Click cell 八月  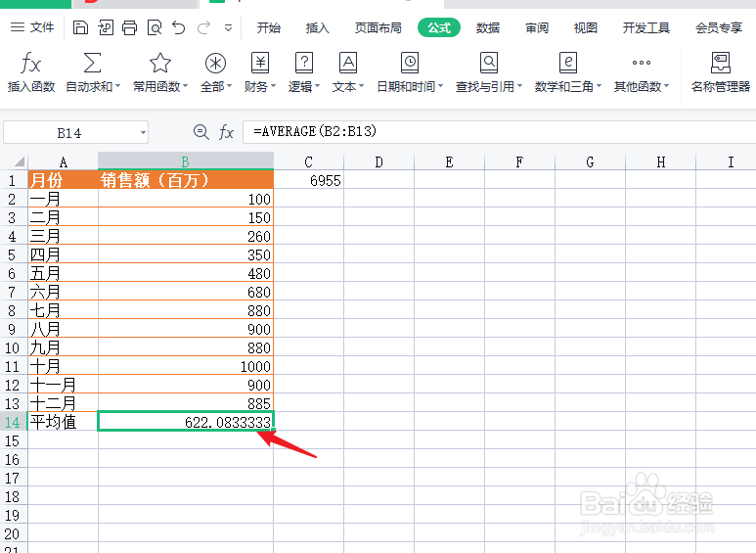pos(63,329)
